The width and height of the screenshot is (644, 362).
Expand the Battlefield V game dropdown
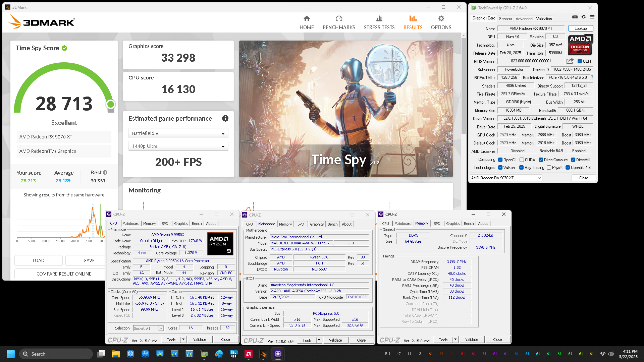pos(178,133)
